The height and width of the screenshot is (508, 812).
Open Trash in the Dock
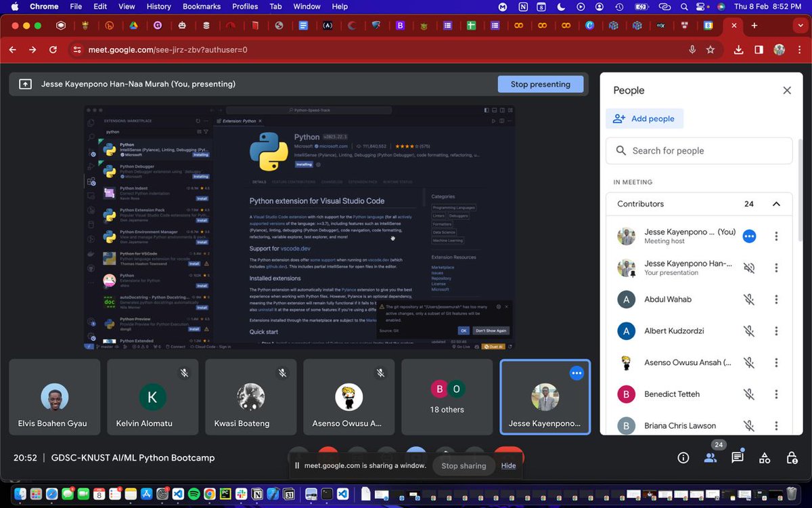coord(792,494)
